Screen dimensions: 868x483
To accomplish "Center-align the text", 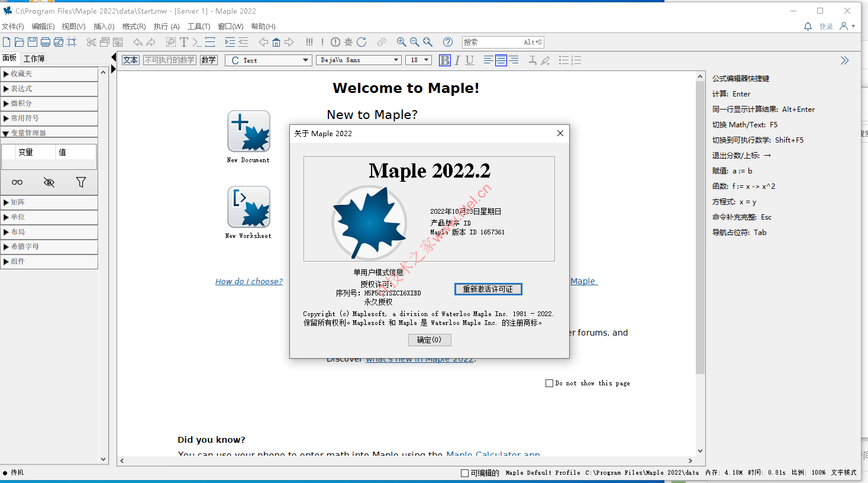I will pos(501,60).
